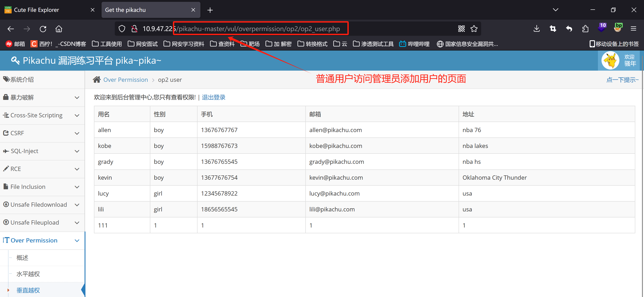Click the 系统介绍 sidebar item
Viewport: 644px width, 297px height.
point(42,80)
